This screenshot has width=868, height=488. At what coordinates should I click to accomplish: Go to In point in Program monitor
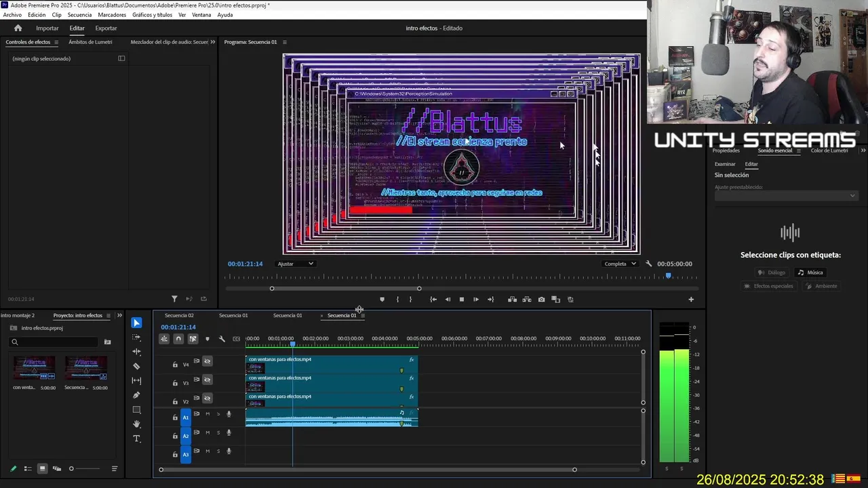433,299
